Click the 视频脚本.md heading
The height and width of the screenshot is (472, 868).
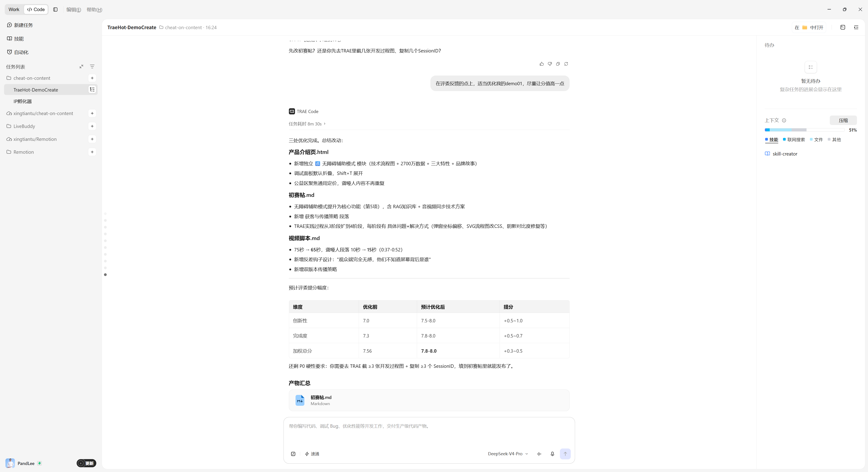click(x=304, y=238)
